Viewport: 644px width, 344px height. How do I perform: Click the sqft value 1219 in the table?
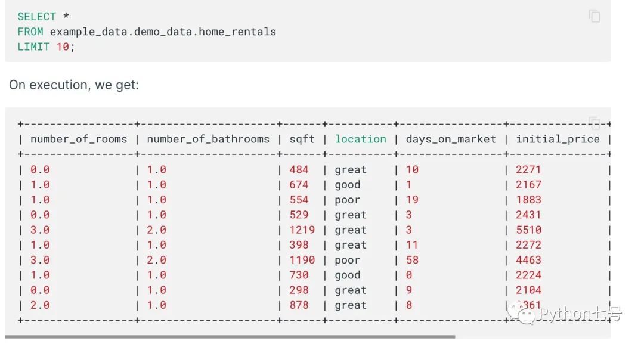(301, 230)
